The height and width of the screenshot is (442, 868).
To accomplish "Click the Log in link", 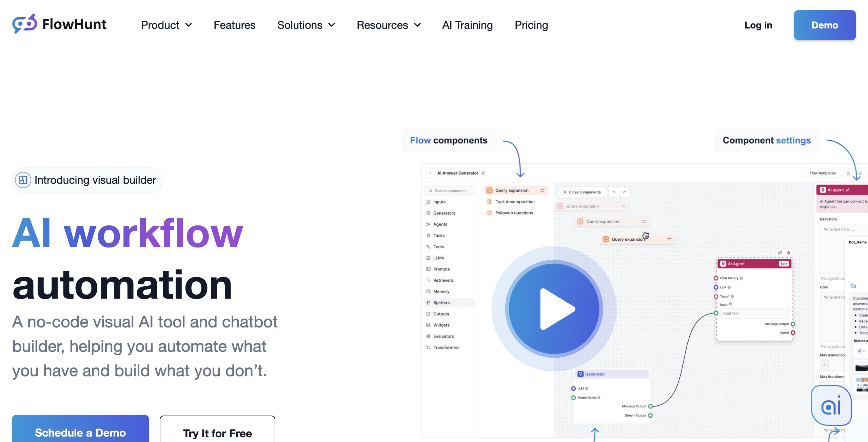I will click(758, 25).
